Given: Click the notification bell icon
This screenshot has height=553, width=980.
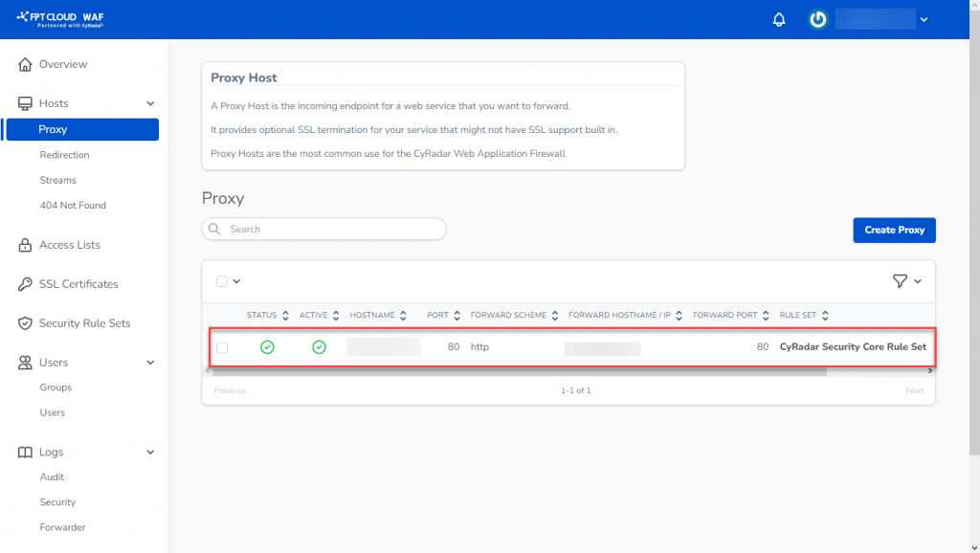Looking at the screenshot, I should click(x=778, y=19).
